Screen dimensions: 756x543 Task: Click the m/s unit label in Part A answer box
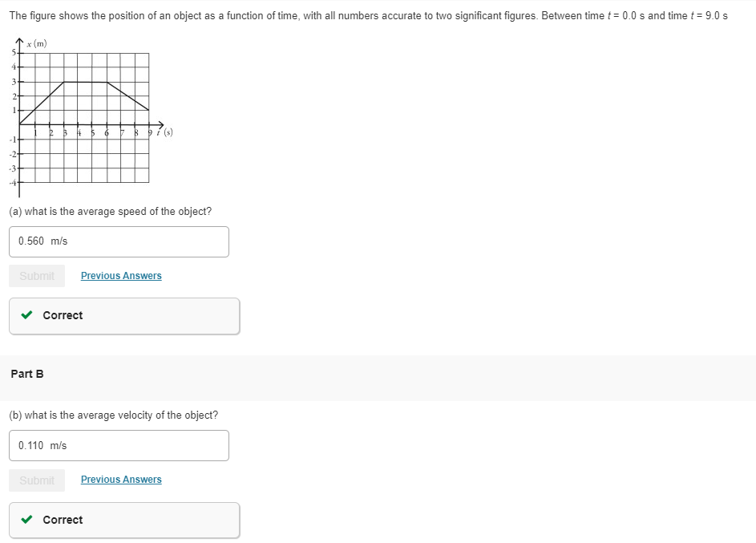tap(60, 241)
